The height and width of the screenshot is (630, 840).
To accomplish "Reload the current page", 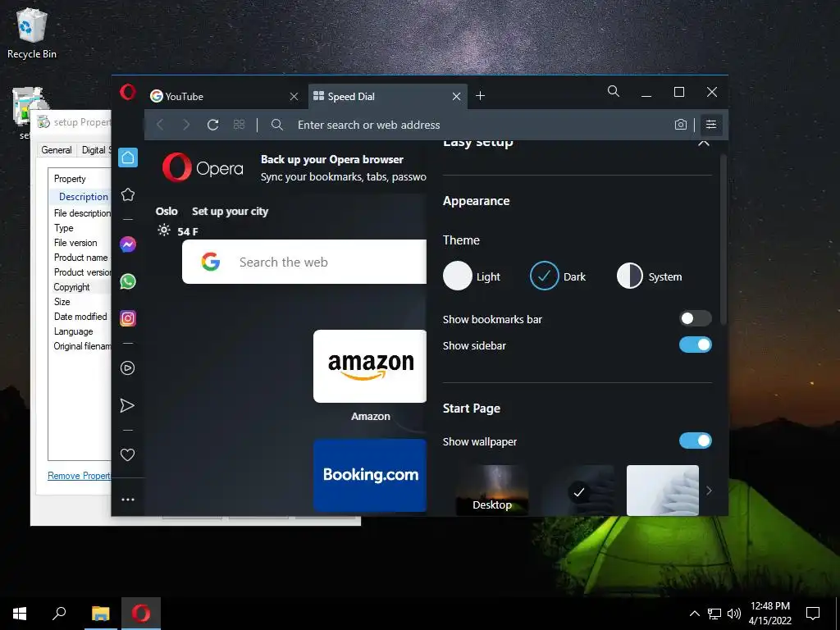I will [212, 125].
